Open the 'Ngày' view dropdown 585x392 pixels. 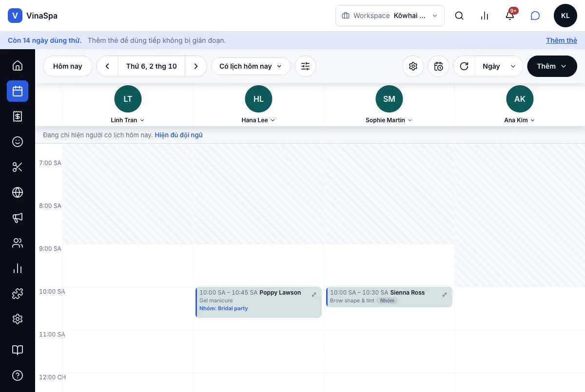[x=499, y=66]
